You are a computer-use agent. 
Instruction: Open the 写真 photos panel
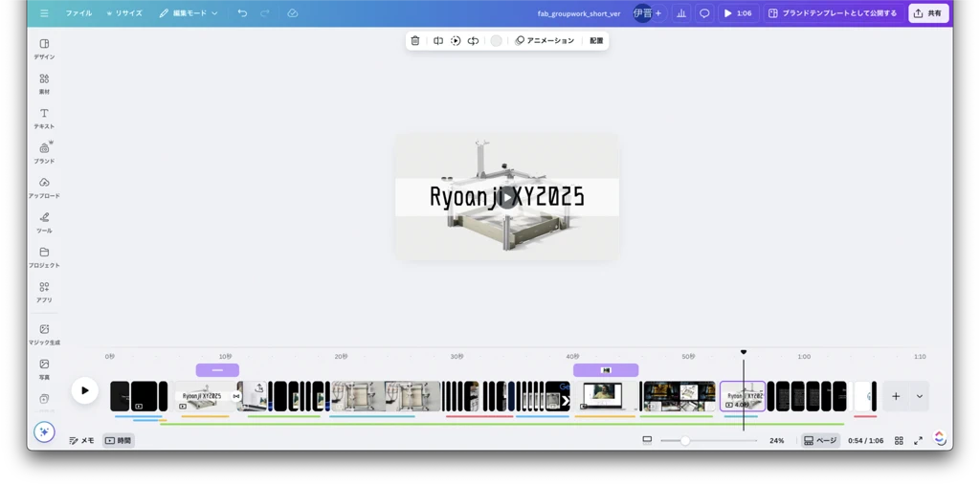pos(44,370)
